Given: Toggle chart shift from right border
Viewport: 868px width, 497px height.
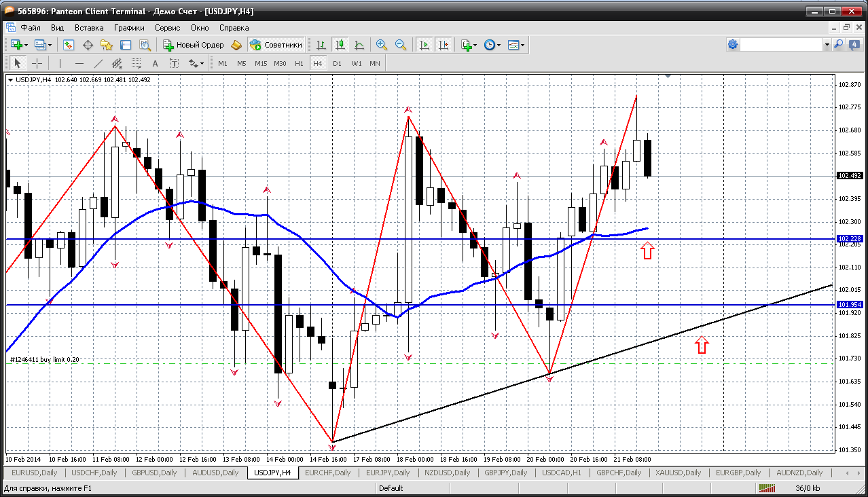Looking at the screenshot, I should pyautogui.click(x=444, y=45).
